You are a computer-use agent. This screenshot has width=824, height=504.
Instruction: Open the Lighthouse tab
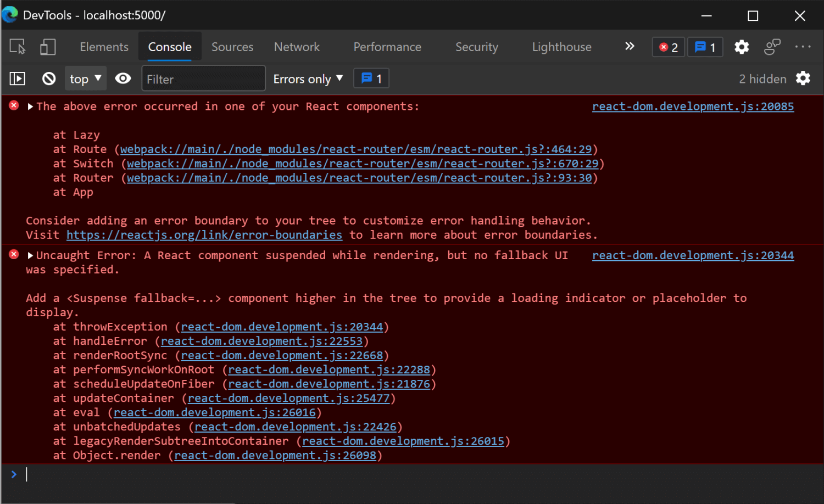pyautogui.click(x=561, y=47)
